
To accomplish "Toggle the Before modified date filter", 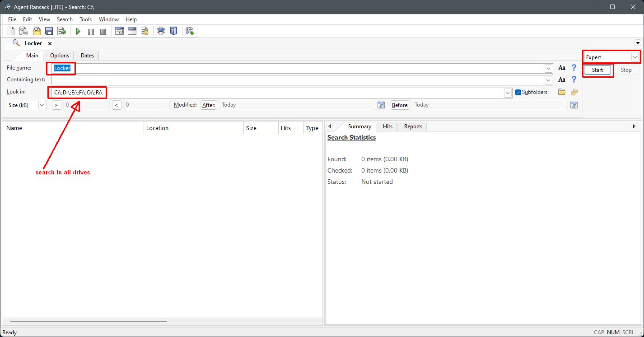I will click(x=400, y=105).
